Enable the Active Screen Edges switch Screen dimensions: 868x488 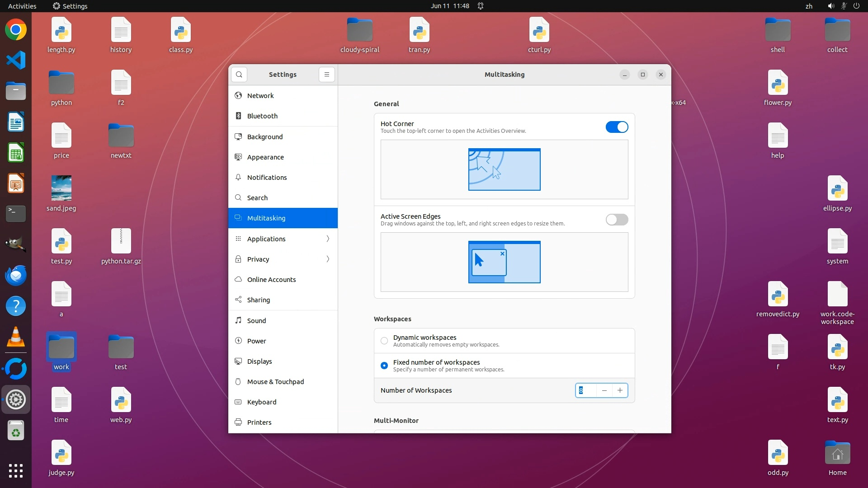pyautogui.click(x=617, y=220)
